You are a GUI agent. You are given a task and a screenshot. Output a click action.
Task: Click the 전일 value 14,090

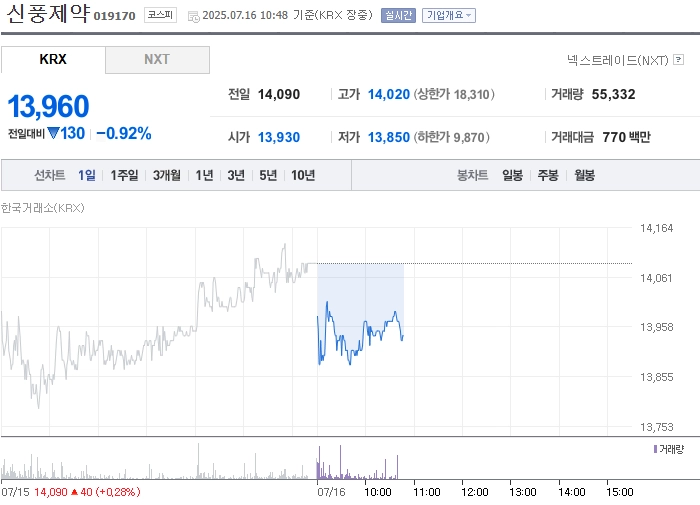(x=279, y=94)
